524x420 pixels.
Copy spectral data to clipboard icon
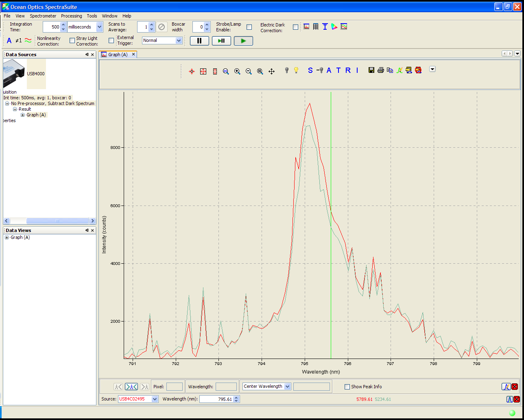[390, 70]
